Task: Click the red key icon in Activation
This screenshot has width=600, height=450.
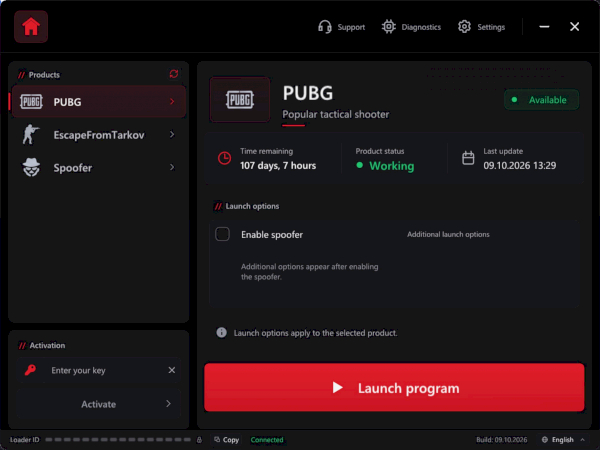Action: pyautogui.click(x=30, y=370)
